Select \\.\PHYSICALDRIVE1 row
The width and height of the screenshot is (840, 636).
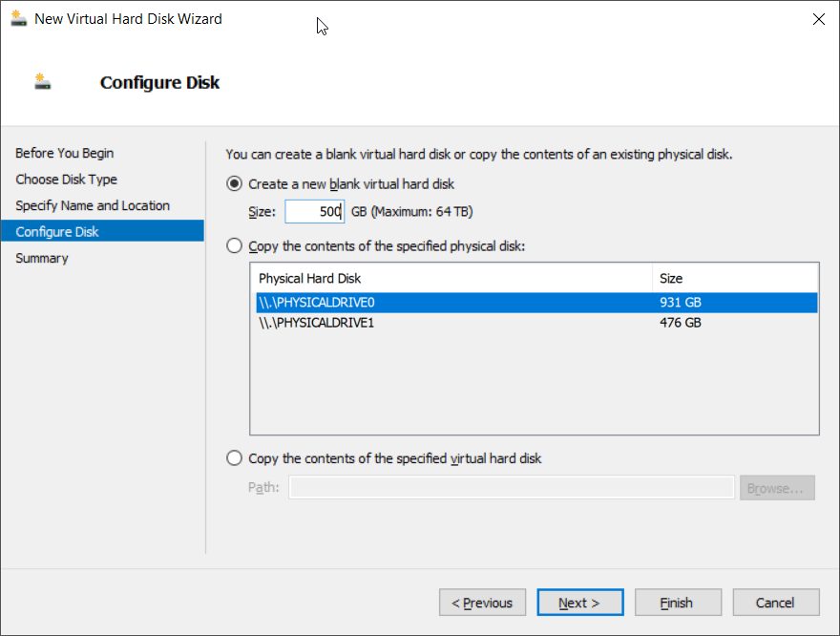point(536,323)
